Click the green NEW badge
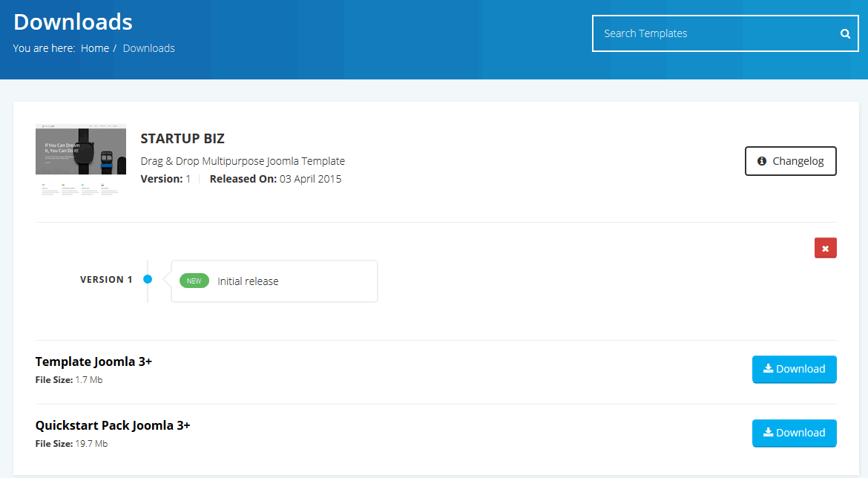 tap(194, 281)
